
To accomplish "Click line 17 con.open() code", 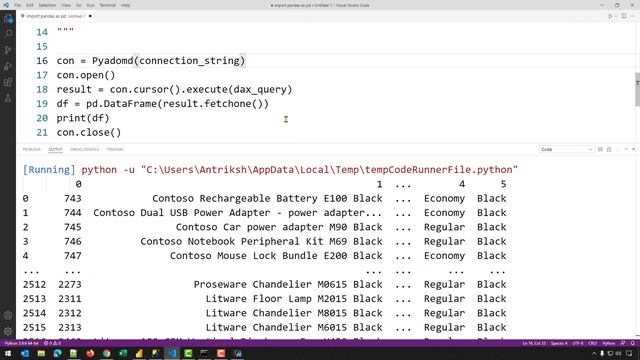I will [86, 75].
